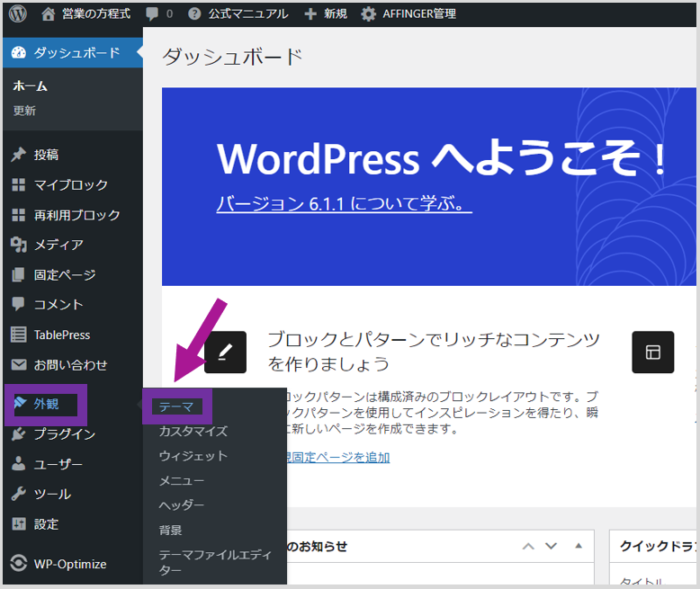Click the table icon beside TablePress
Image resolution: width=700 pixels, height=589 pixels.
click(x=18, y=335)
